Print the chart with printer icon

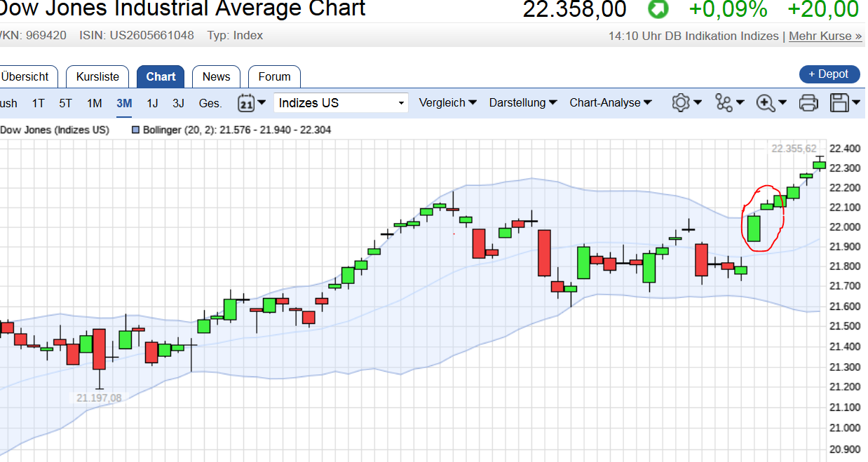pyautogui.click(x=808, y=103)
